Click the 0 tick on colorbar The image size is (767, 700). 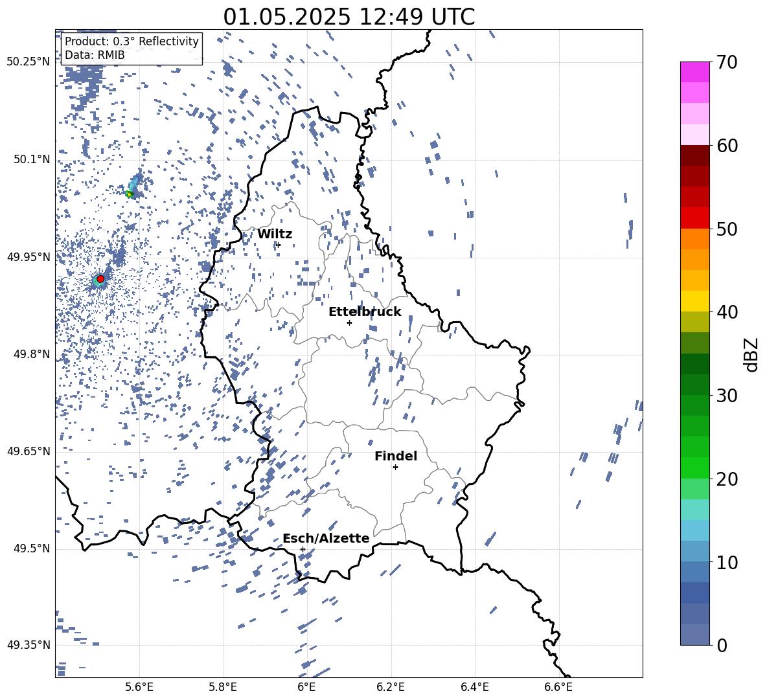tap(722, 646)
